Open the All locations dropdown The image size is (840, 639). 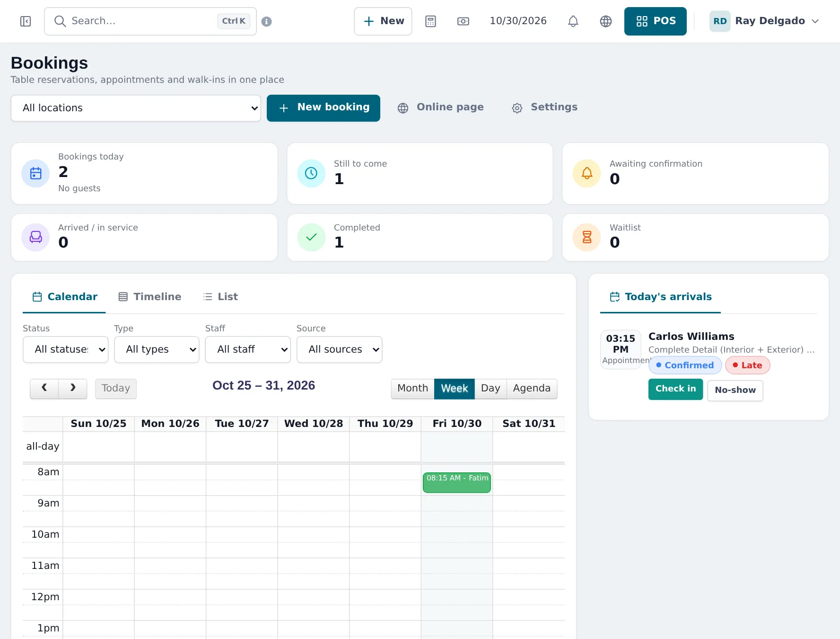pos(136,108)
